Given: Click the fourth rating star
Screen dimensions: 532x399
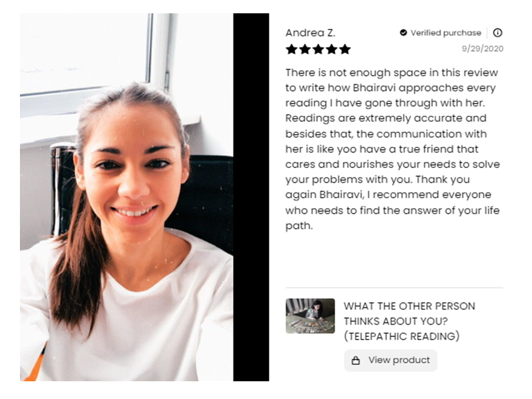Looking at the screenshot, I should [331, 49].
